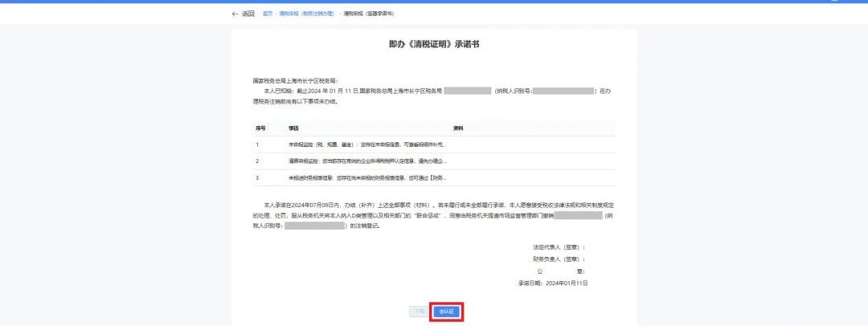Click the 返回 text label
Screen dimensions: 868x330
248,14
